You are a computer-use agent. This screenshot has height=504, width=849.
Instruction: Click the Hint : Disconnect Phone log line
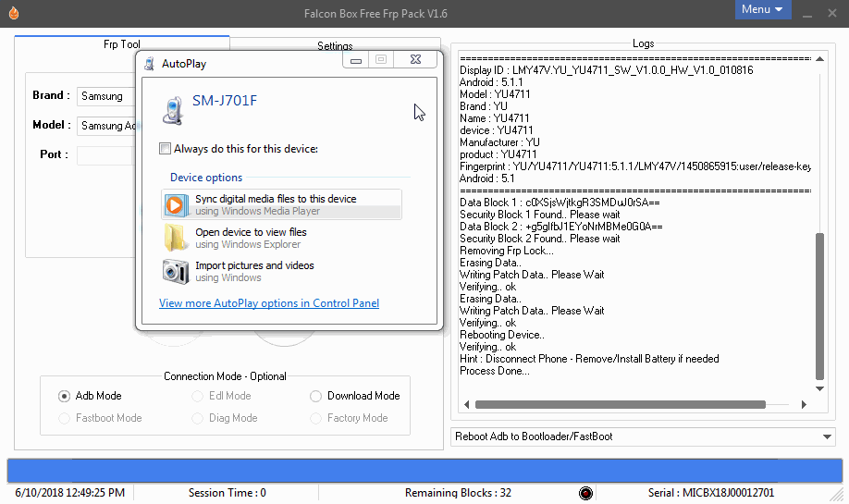(x=589, y=359)
